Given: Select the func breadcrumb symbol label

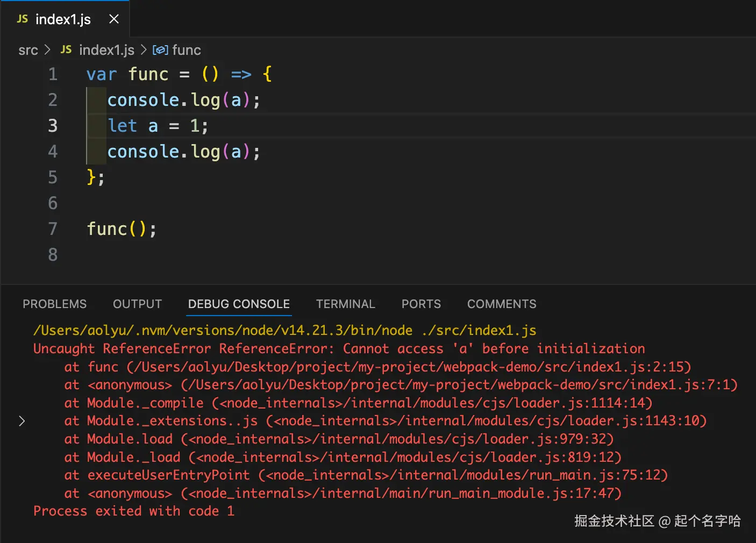Looking at the screenshot, I should pos(187,50).
